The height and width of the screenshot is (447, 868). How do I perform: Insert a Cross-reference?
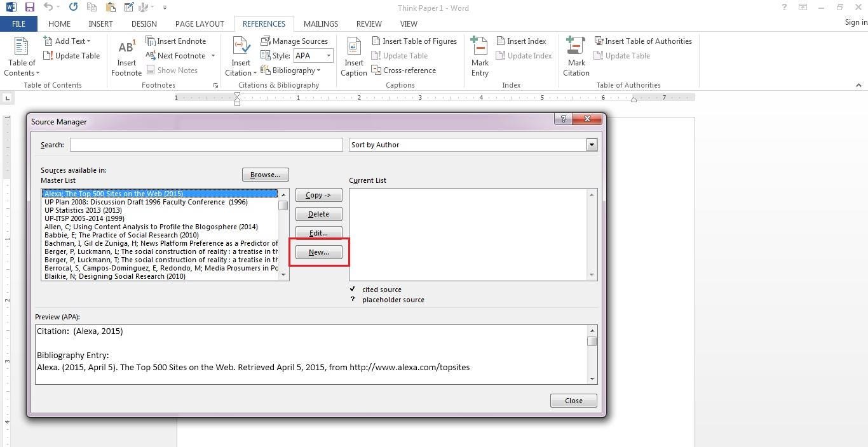pyautogui.click(x=403, y=70)
